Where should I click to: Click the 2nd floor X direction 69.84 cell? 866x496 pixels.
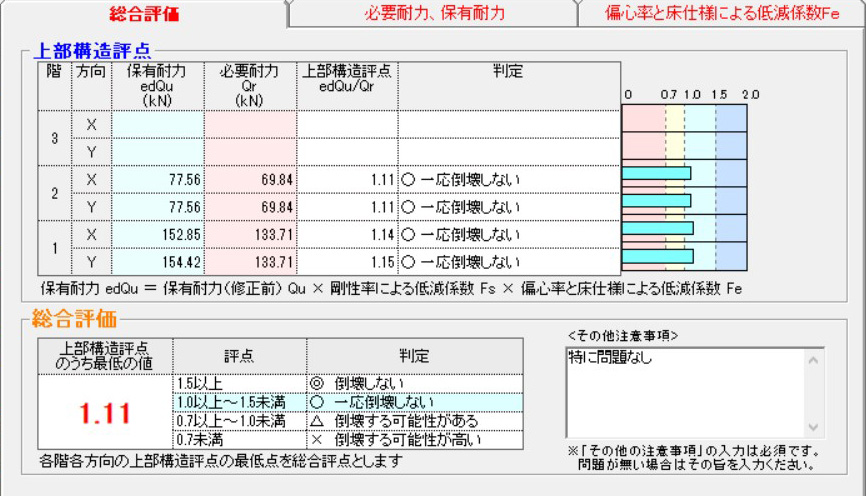point(250,180)
